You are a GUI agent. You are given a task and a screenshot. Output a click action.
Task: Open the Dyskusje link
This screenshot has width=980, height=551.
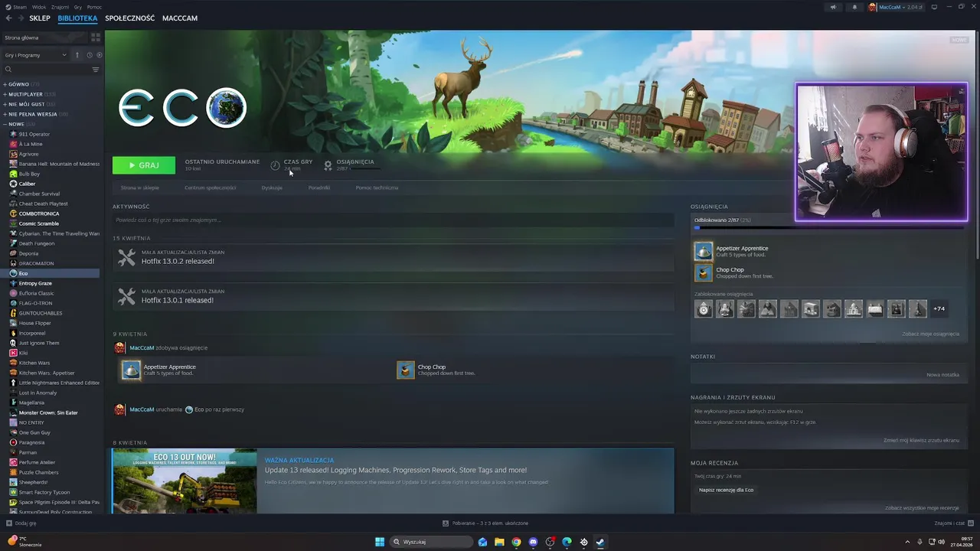coord(272,187)
